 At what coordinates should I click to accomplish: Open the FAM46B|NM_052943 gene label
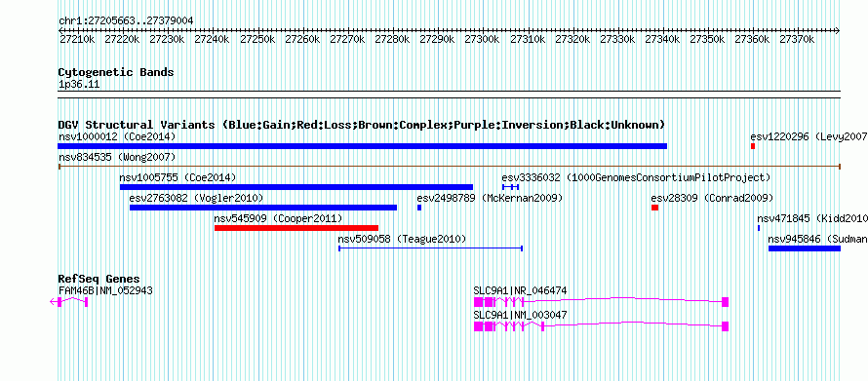tap(105, 290)
